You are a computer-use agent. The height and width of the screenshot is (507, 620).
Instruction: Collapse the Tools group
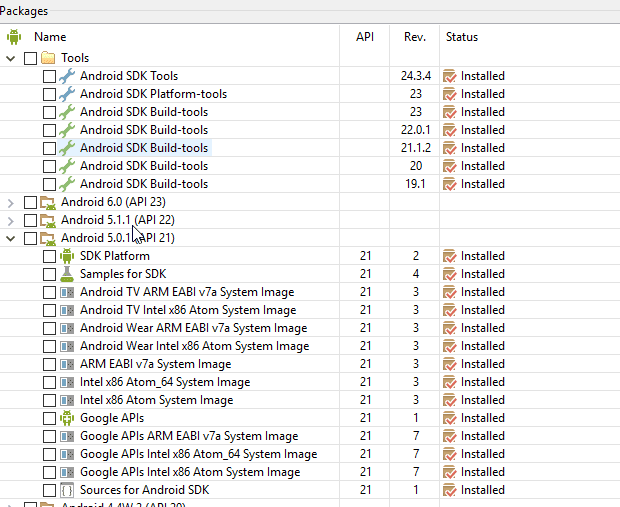point(11,59)
